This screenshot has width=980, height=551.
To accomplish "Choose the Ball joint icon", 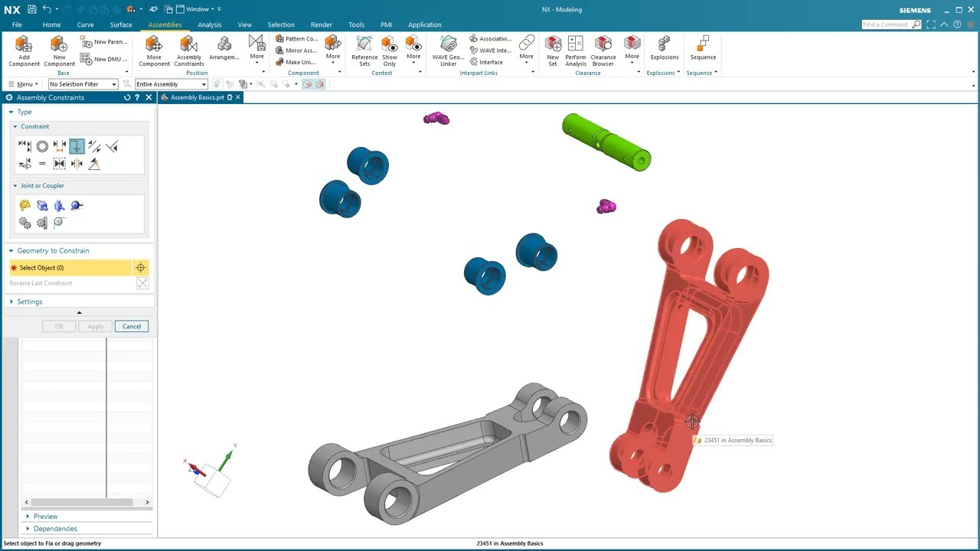I will point(77,205).
